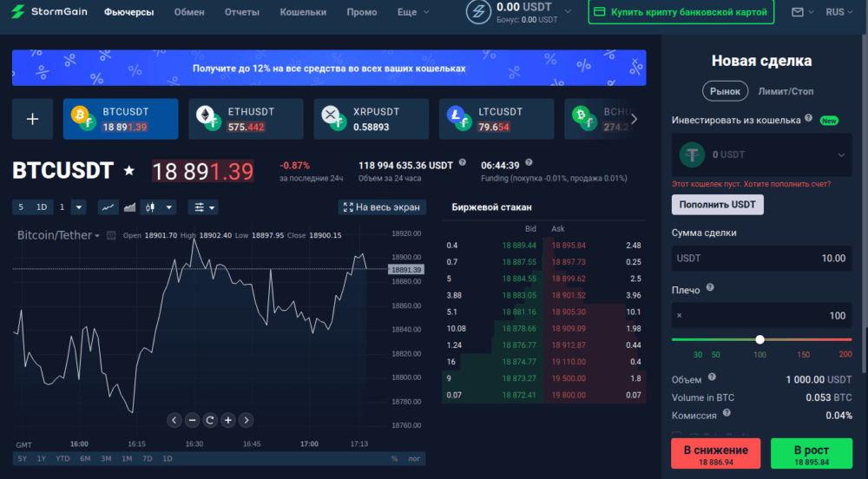Image resolution: width=868 pixels, height=479 pixels.
Task: Zoom out of the chart with minus
Action: (x=192, y=420)
